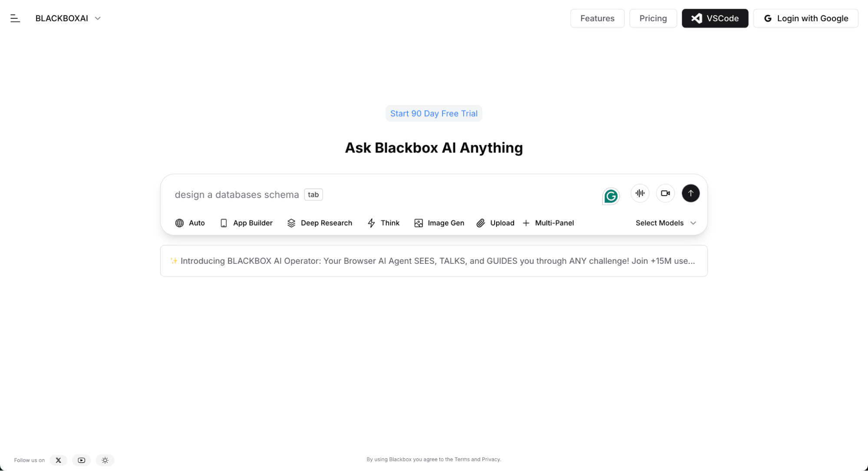Viewport: 868px width, 471px height.
Task: Expand the Select Models dropdown
Action: pyautogui.click(x=665, y=223)
